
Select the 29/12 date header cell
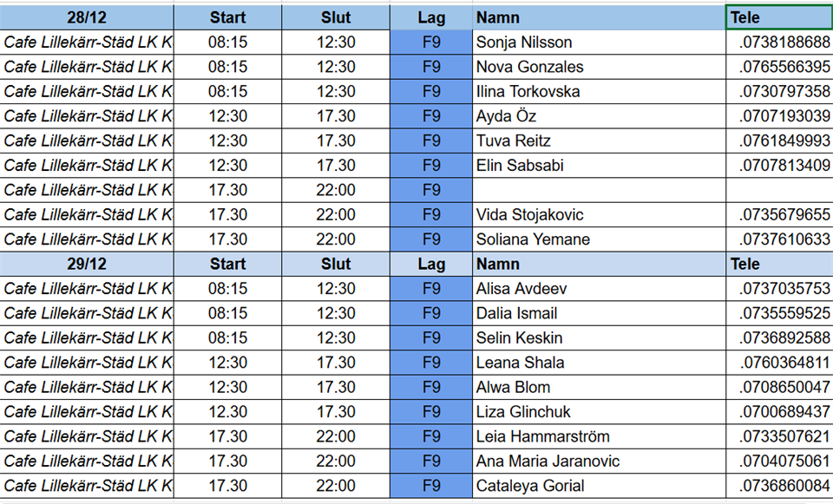point(87,265)
